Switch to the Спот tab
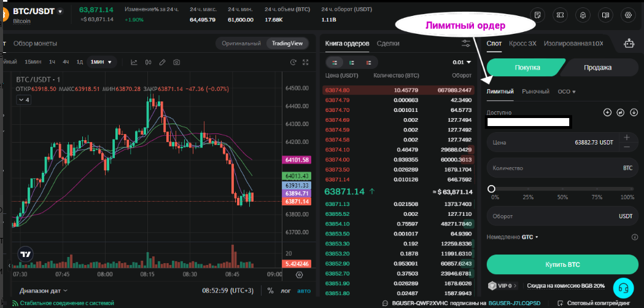Screen dimensions: 644x308 (494, 43)
